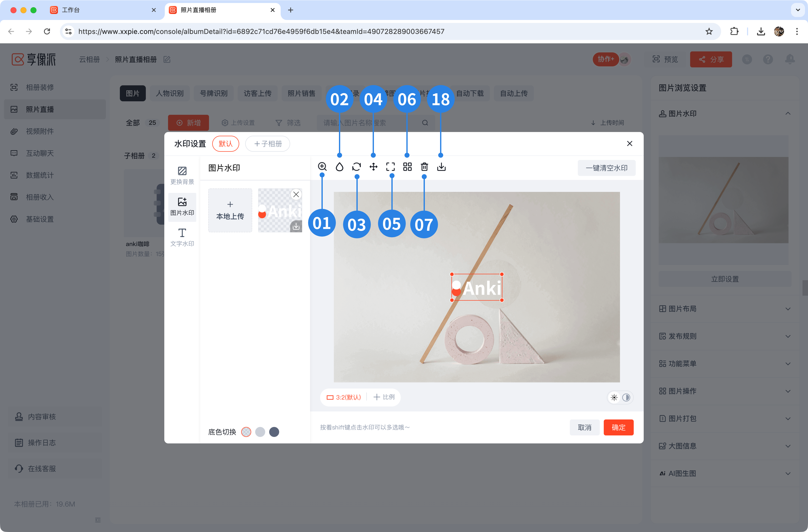The height and width of the screenshot is (532, 808).
Task: Delete watermark with trash icon
Action: [424, 167]
